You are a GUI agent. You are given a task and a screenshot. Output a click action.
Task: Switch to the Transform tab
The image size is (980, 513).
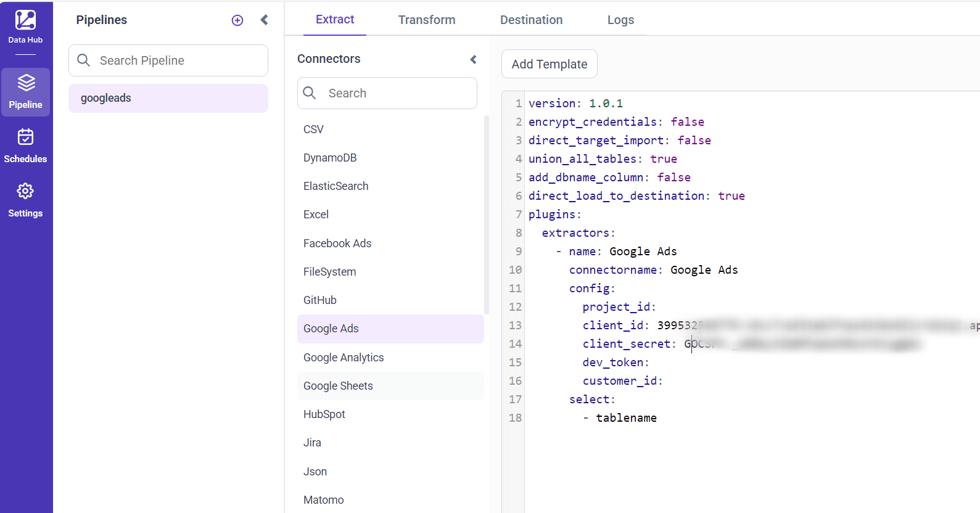point(427,20)
